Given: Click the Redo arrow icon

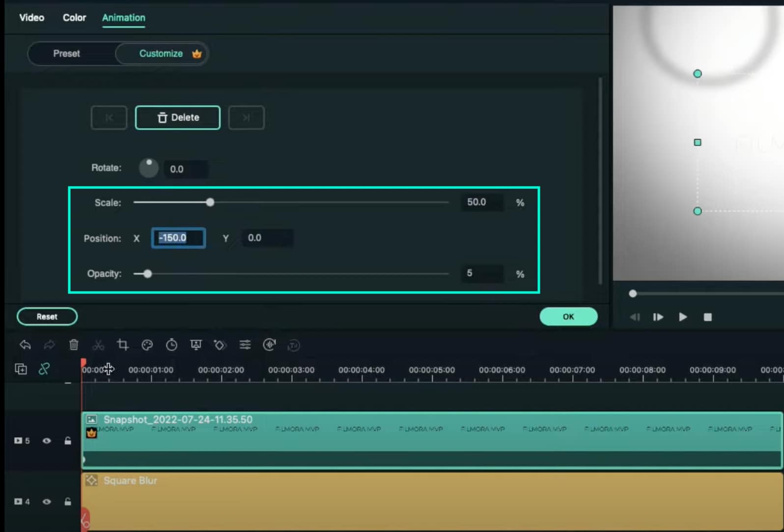Looking at the screenshot, I should point(49,345).
